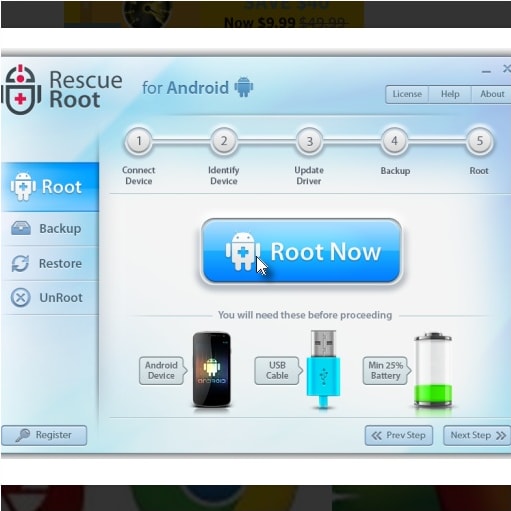The image size is (511, 511).
Task: Select the Root sidebar tab
Action: 50,187
